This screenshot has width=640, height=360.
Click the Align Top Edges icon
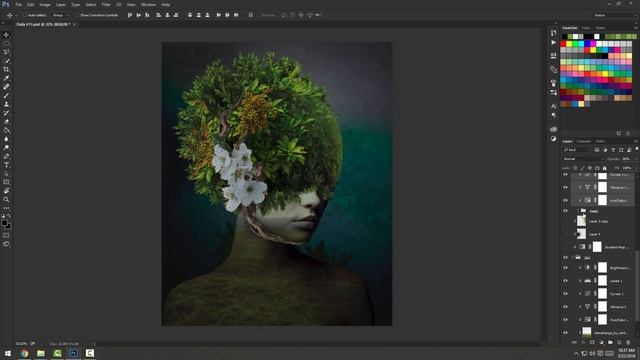[130, 15]
